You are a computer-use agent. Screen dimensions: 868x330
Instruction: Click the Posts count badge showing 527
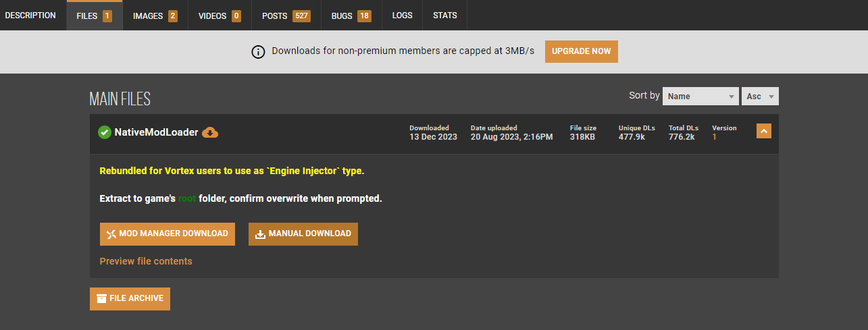301,16
